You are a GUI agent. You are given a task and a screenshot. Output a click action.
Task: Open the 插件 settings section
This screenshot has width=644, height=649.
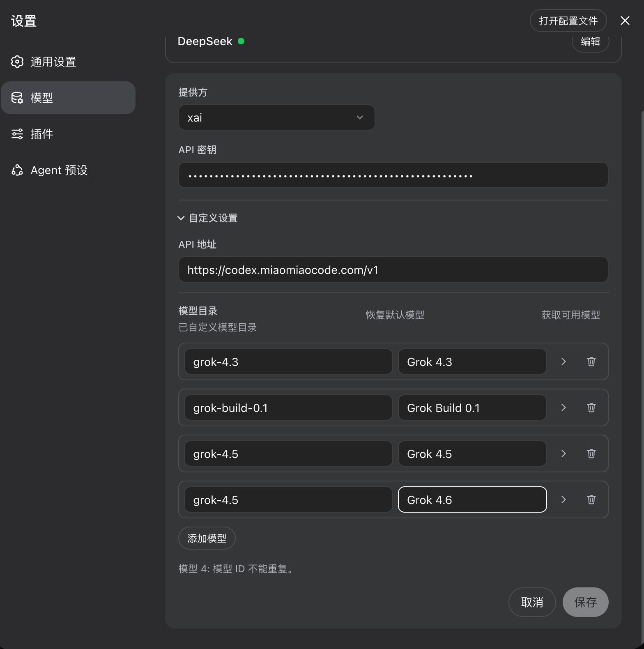pyautogui.click(x=68, y=134)
